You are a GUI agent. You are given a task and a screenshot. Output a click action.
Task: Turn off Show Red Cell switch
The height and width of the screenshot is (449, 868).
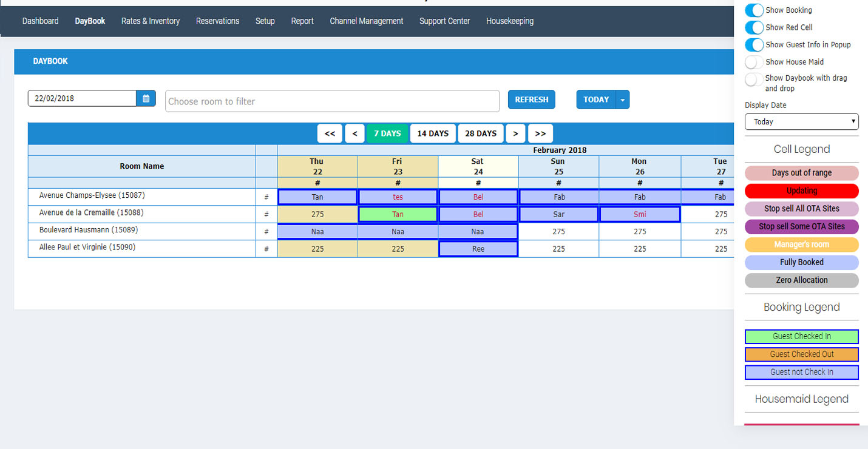pyautogui.click(x=754, y=27)
